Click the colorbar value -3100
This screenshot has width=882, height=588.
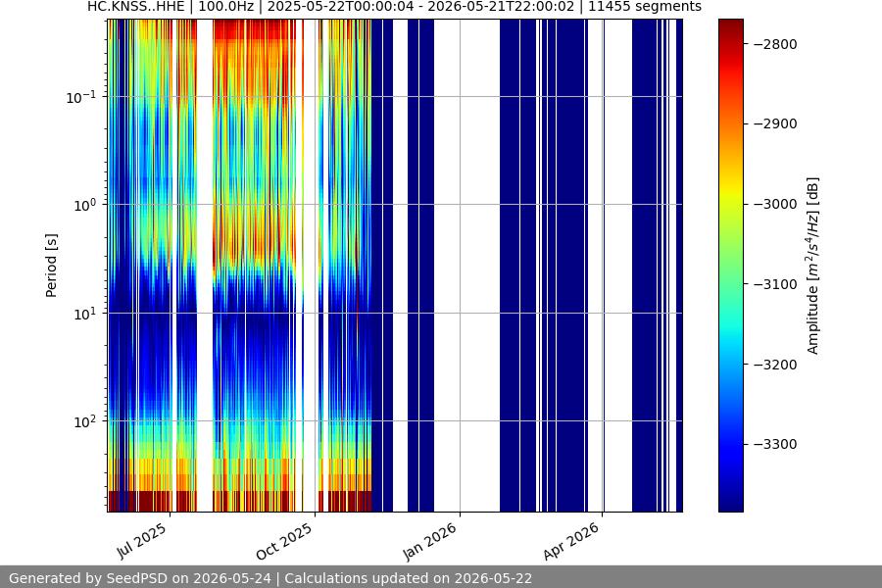coord(774,284)
